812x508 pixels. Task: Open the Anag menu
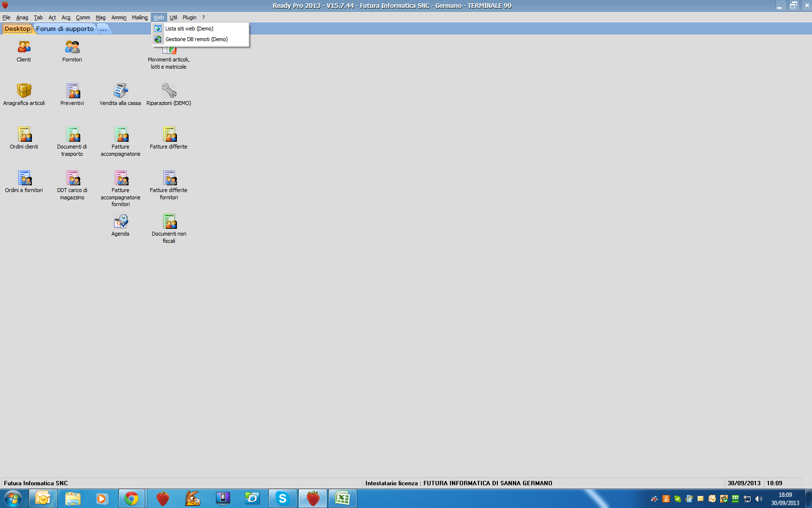[22, 17]
